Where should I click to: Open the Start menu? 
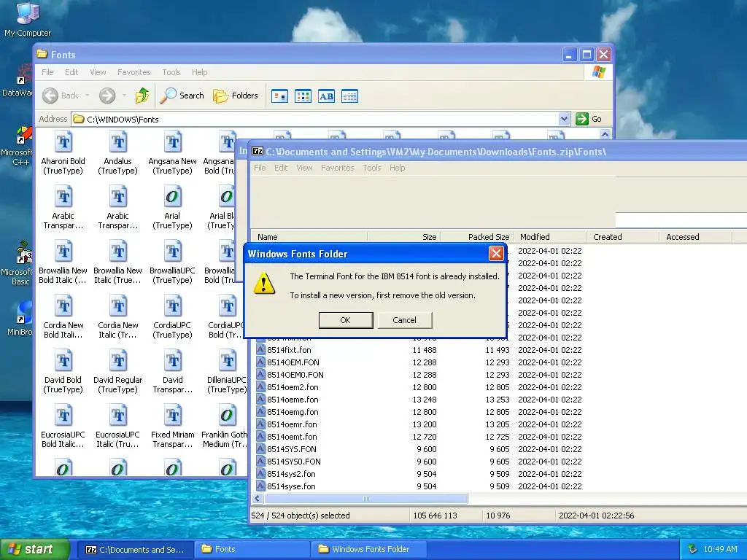pyautogui.click(x=34, y=550)
